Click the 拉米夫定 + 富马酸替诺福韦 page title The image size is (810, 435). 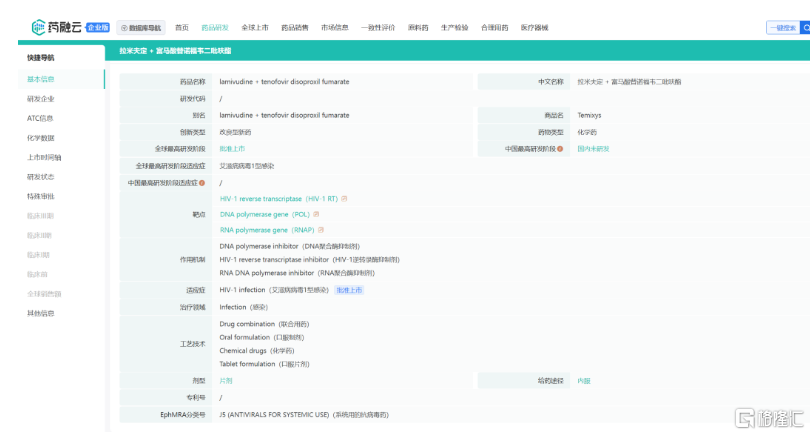175,51
